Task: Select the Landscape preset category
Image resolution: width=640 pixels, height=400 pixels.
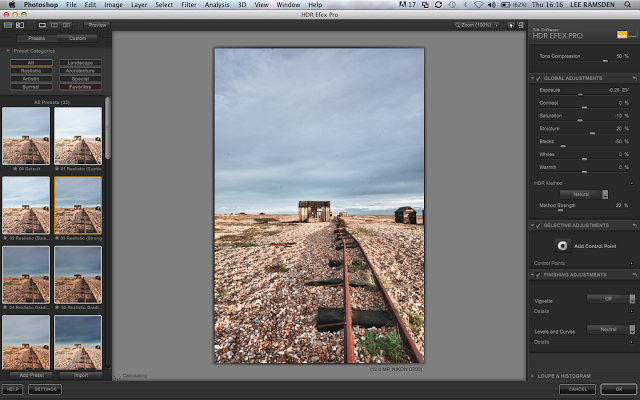Action: [x=80, y=63]
